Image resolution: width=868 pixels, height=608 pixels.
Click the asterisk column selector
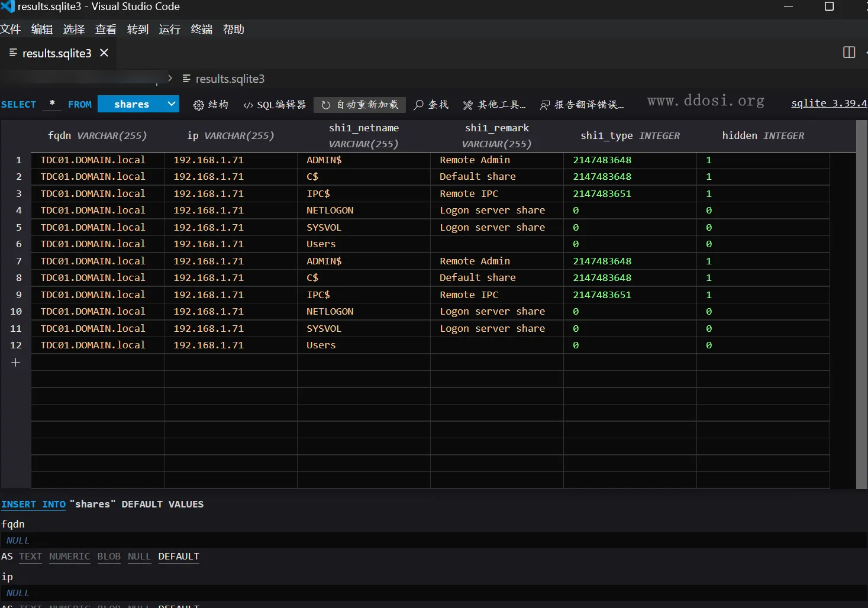(x=52, y=104)
